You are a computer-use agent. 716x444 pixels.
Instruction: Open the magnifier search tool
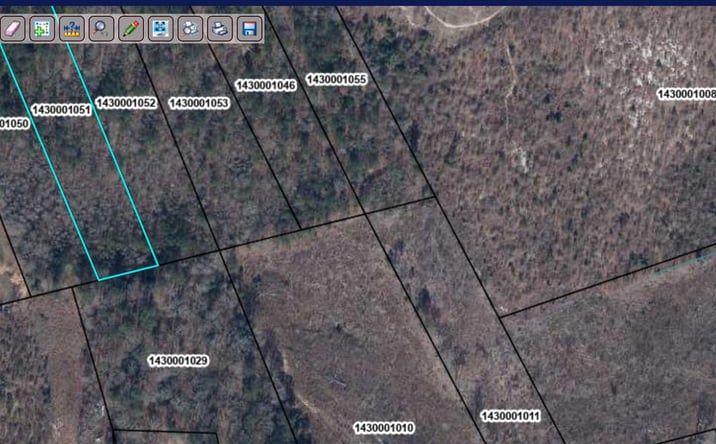[x=101, y=29]
